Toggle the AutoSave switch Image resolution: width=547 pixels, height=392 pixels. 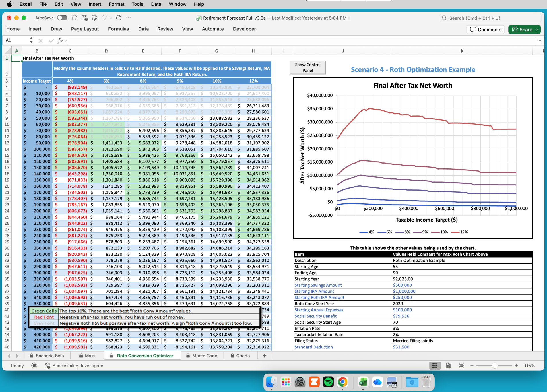[x=62, y=18]
